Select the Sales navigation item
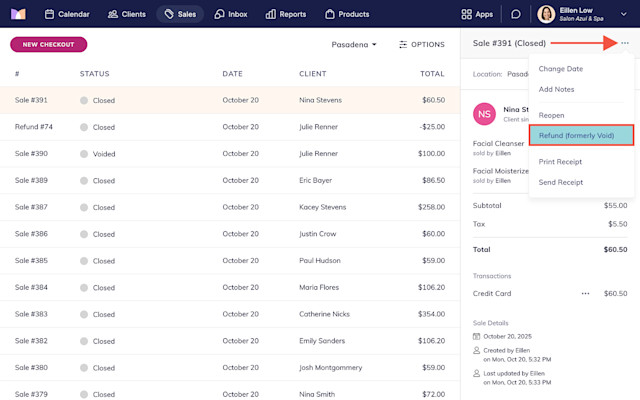Screen dimensions: 640x400 tap(180, 14)
